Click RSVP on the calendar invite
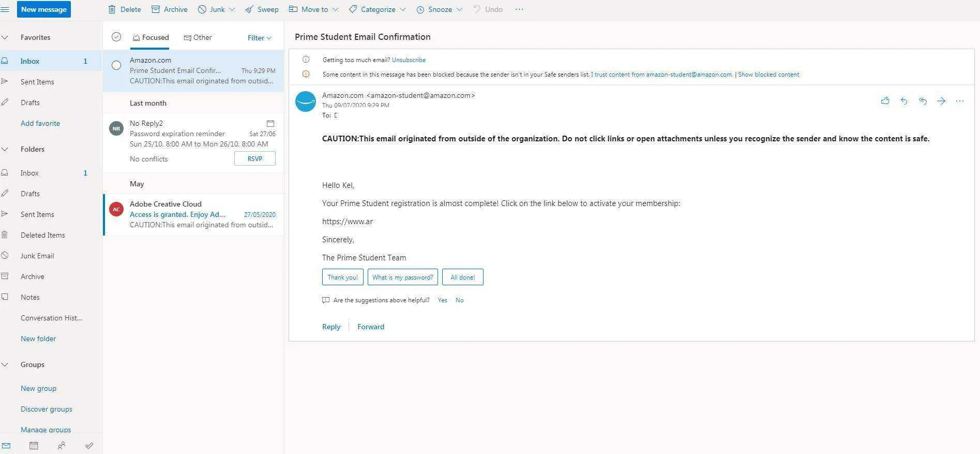This screenshot has width=980, height=454. tap(255, 158)
